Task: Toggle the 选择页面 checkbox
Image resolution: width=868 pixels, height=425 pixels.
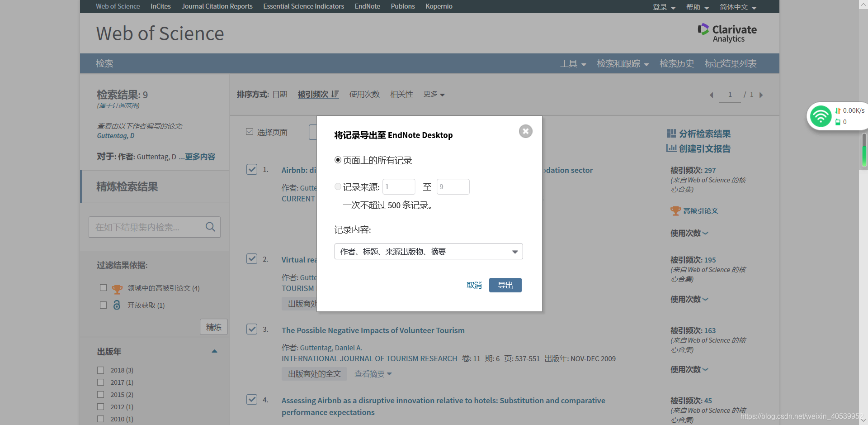Action: tap(250, 132)
